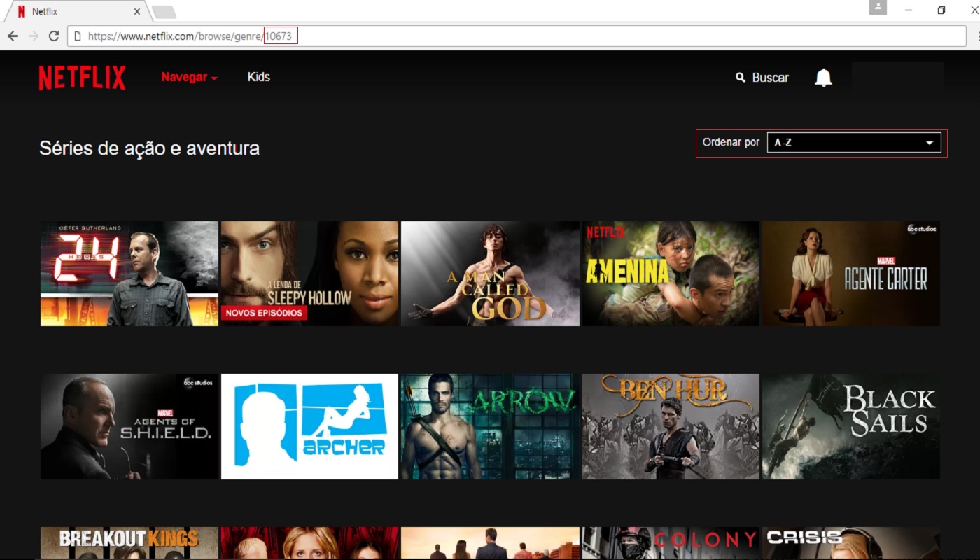
Task: Open the notifications bell
Action: [823, 78]
